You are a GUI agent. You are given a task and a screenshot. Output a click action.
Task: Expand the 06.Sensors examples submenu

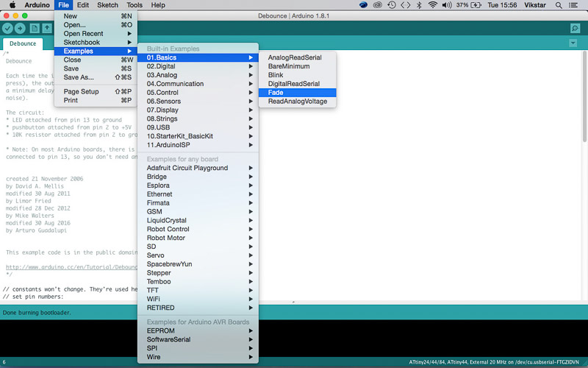click(x=198, y=101)
